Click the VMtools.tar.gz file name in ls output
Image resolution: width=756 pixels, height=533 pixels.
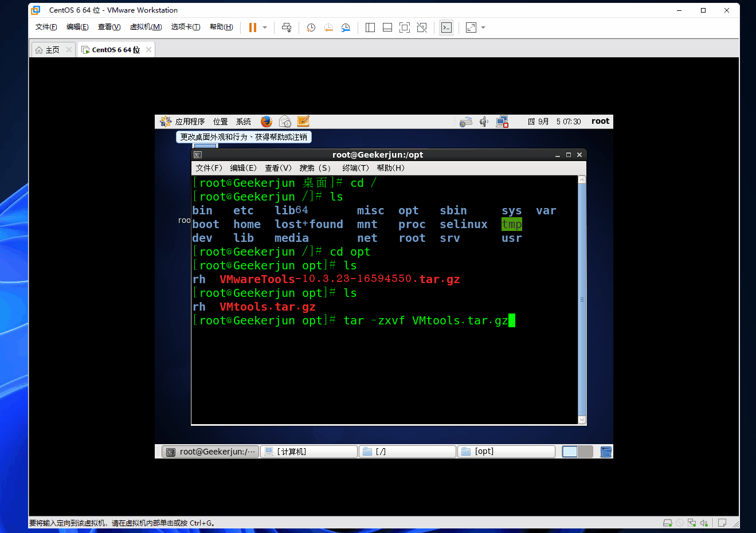tap(268, 307)
